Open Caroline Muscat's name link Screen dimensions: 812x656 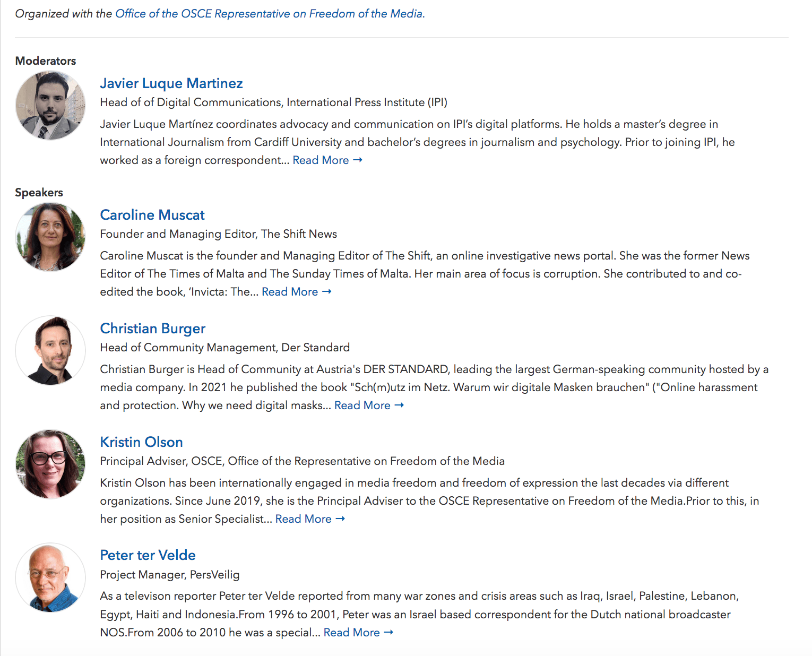152,215
